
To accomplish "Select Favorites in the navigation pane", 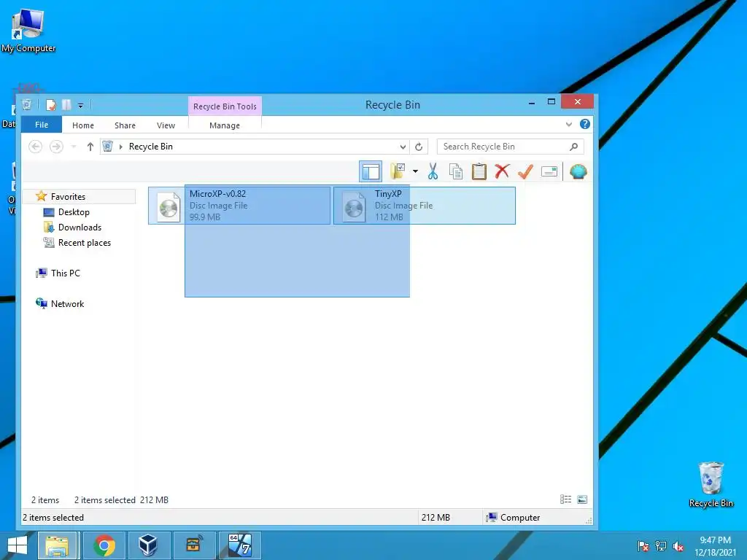I will click(68, 197).
